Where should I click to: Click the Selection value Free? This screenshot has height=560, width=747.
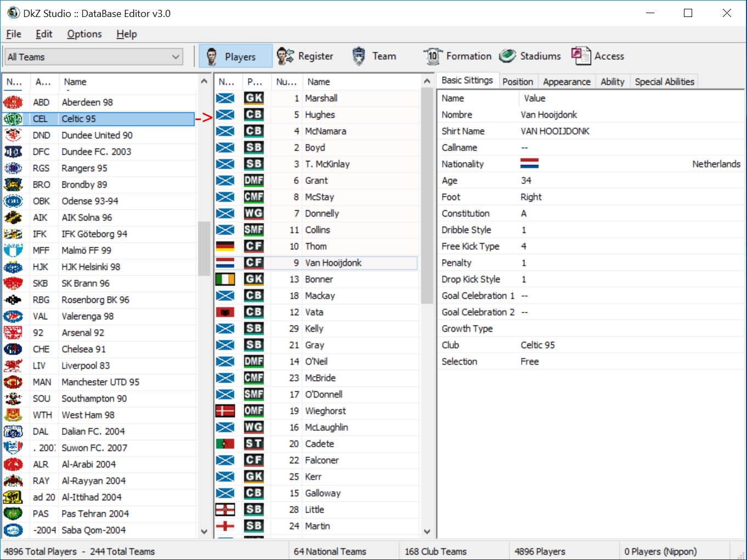(530, 361)
